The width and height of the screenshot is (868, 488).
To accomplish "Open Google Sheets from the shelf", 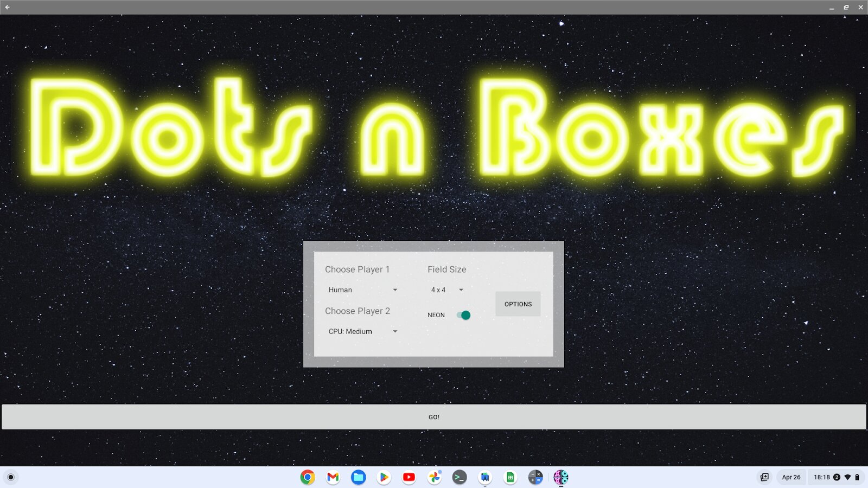I will pos(510,477).
